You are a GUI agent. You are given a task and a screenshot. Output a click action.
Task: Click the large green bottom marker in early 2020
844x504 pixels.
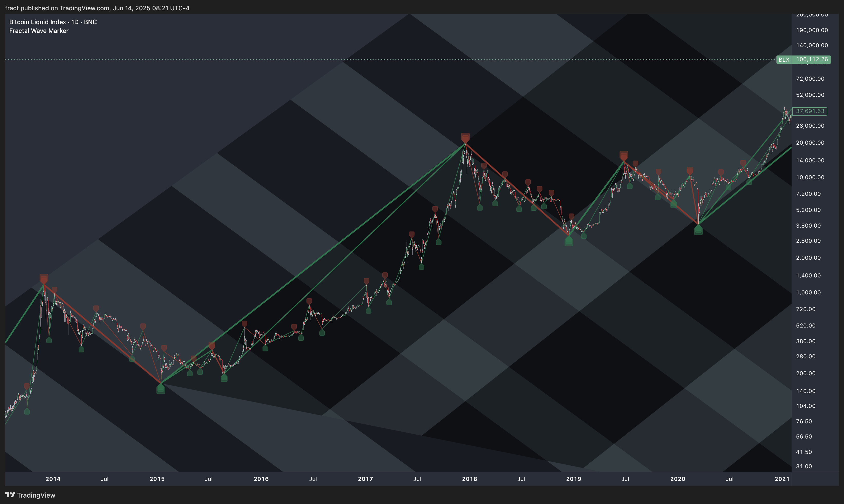coord(698,230)
